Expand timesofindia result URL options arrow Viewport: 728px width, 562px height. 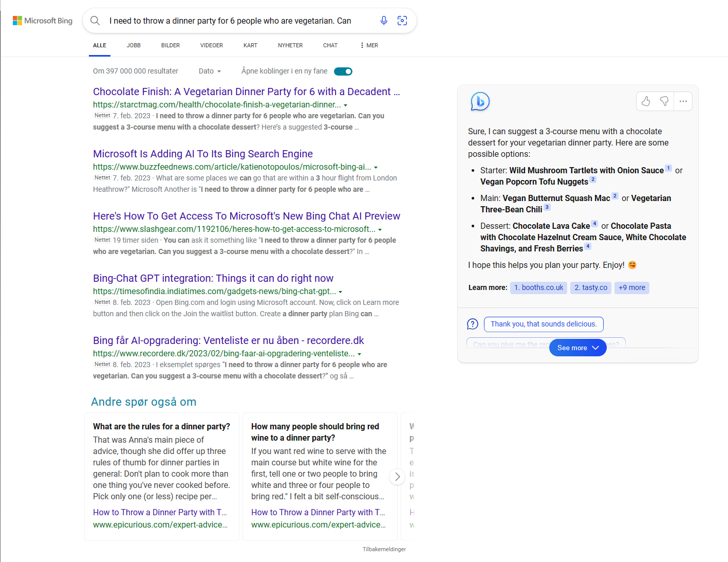tap(341, 292)
